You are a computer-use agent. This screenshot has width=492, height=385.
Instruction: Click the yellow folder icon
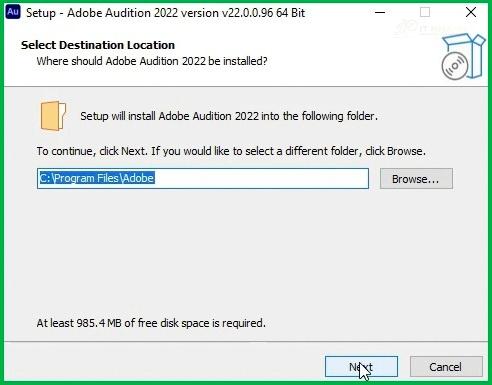[53, 116]
